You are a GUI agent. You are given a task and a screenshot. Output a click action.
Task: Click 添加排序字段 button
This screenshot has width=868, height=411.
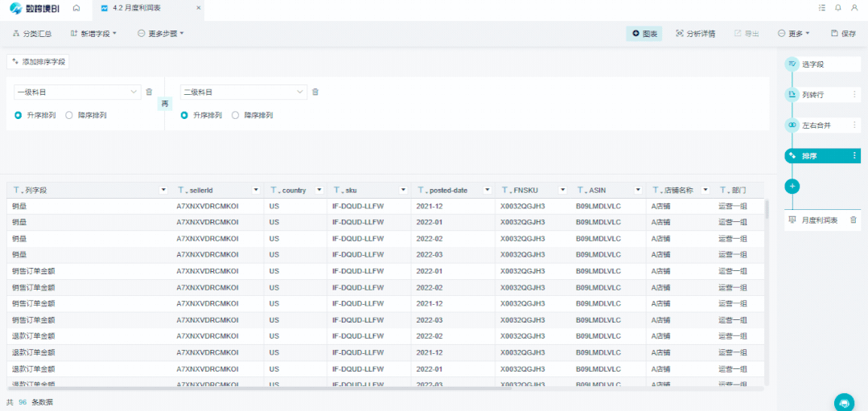click(38, 62)
